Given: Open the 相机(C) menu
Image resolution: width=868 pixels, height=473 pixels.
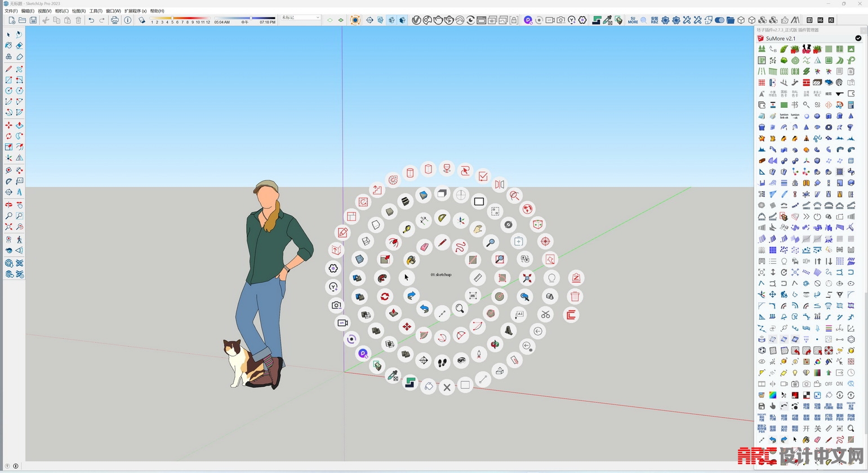Looking at the screenshot, I should 61,11.
